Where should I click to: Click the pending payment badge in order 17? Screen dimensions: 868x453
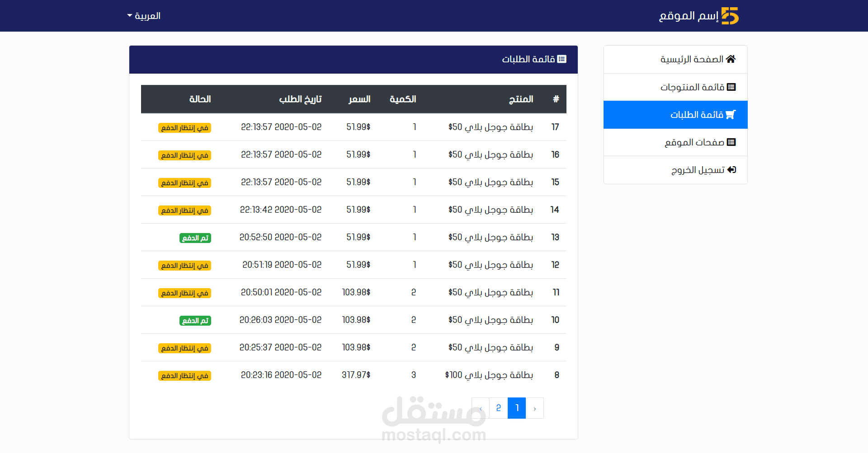pos(184,128)
